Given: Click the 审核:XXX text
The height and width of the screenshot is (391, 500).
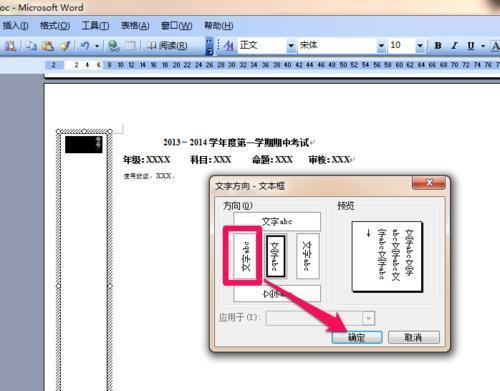Looking at the screenshot, I should tap(330, 160).
